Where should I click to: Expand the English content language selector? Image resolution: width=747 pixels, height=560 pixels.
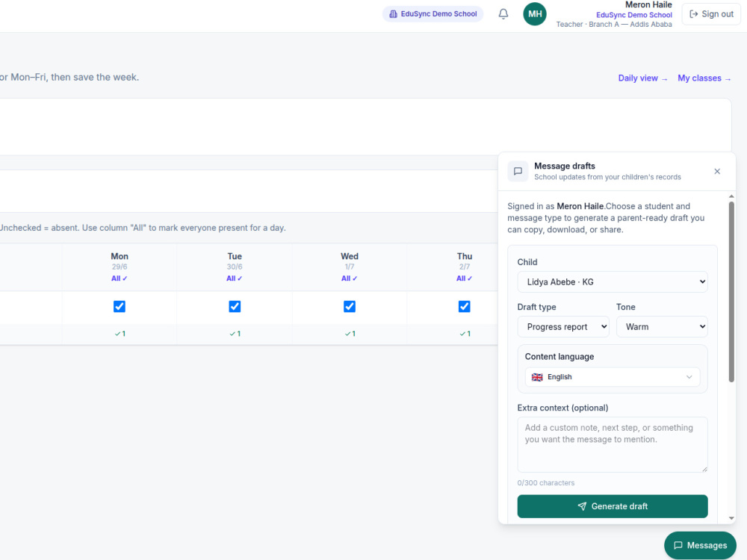[x=613, y=377]
